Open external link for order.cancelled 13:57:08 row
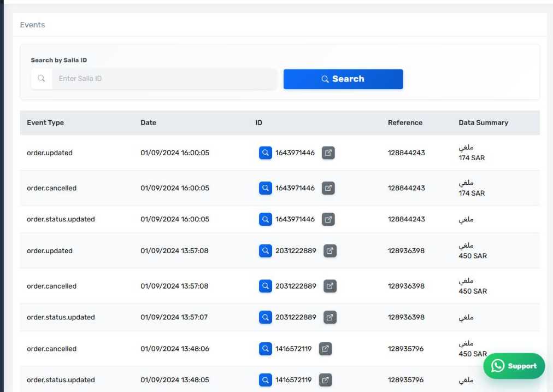The width and height of the screenshot is (553, 392). click(330, 286)
